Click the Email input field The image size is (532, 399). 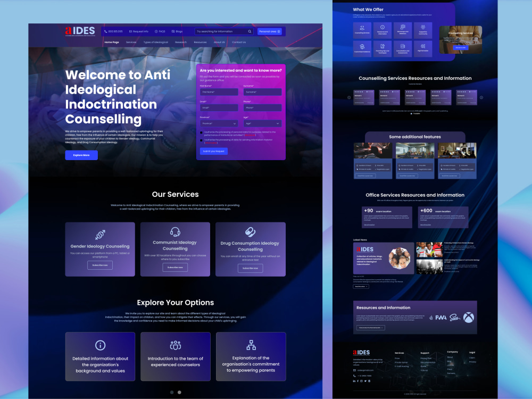click(219, 107)
